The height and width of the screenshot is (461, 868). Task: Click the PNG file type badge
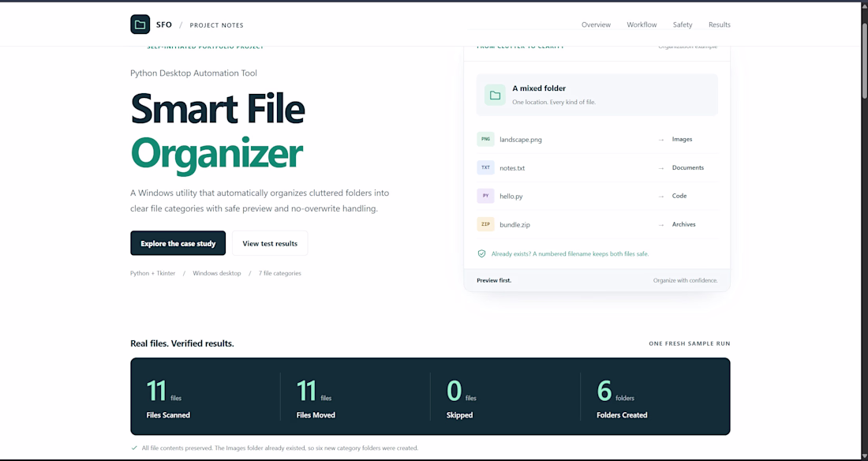pos(485,139)
